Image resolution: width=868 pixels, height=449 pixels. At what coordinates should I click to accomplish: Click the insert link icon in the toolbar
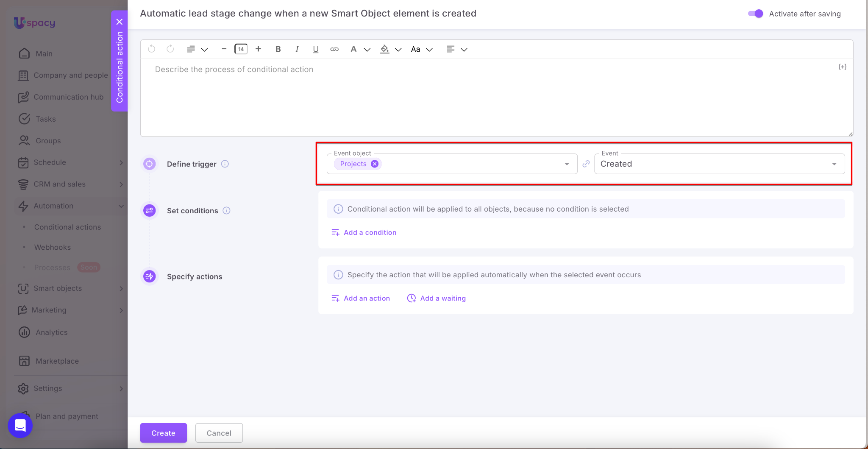click(x=334, y=49)
